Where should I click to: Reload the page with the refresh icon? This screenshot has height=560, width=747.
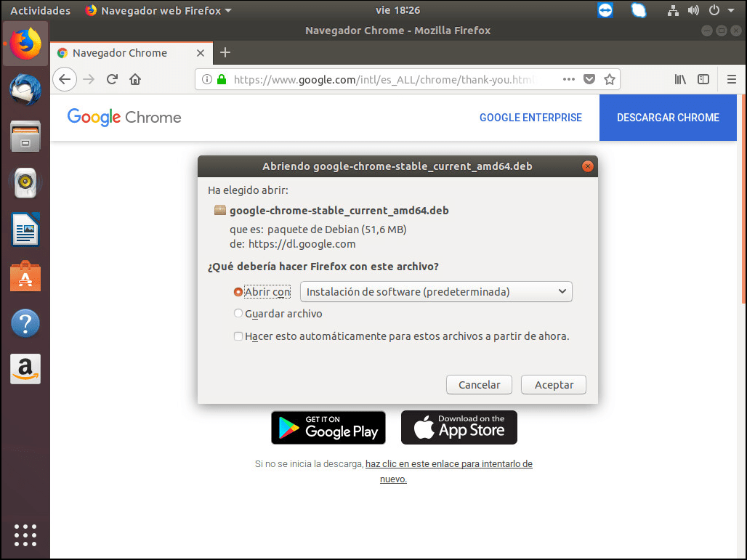click(112, 80)
